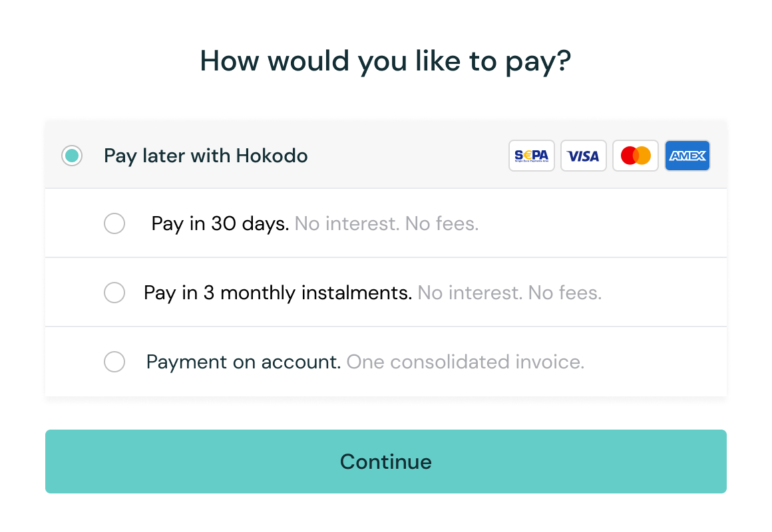Select Pay in 30 days radio button
Viewport: 772px width, 532px height.
point(114,223)
